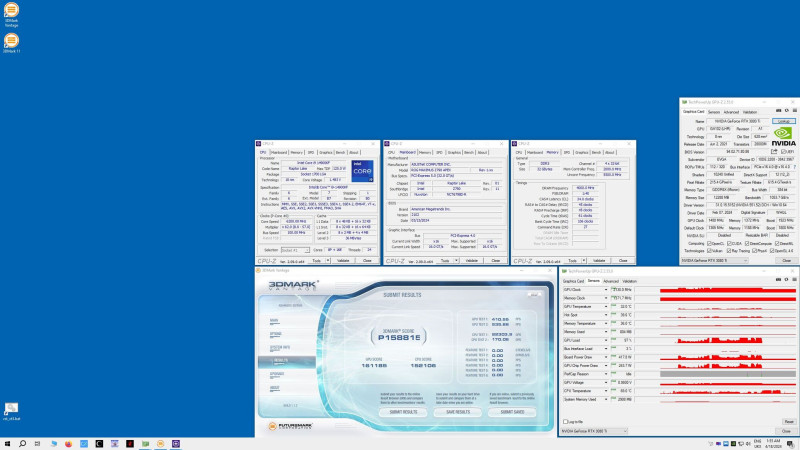Open GPU selector dropdown in Sensors window
Screen dimensions: 800x450
pyautogui.click(x=594, y=431)
